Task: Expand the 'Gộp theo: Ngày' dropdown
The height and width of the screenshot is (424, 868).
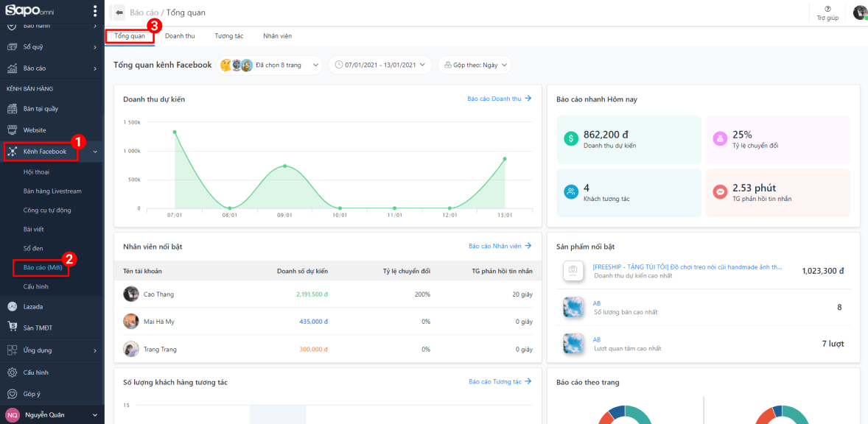Action: point(475,65)
